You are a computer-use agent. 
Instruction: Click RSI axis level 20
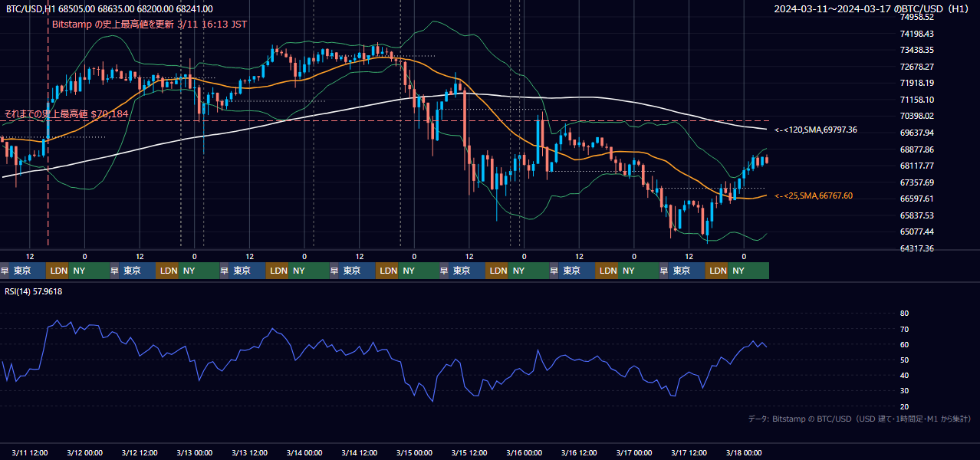pyautogui.click(x=904, y=406)
